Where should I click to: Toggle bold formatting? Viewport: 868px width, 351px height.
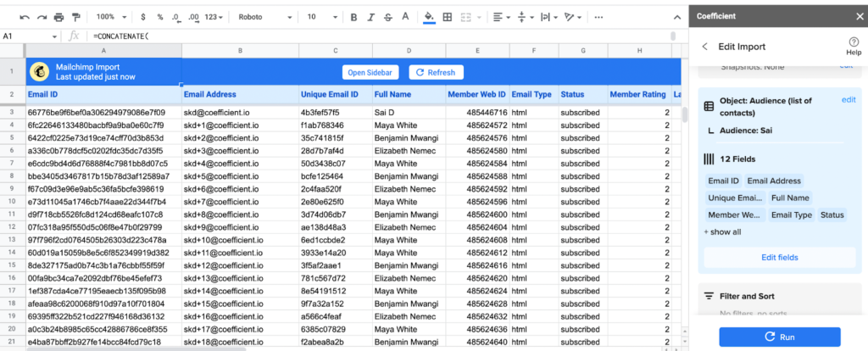pyautogui.click(x=353, y=17)
